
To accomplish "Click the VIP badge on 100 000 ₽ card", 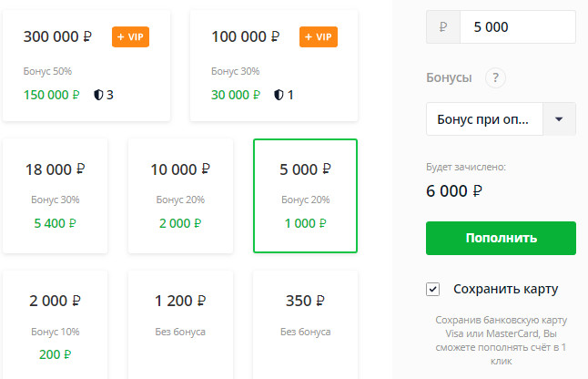I will tap(319, 36).
